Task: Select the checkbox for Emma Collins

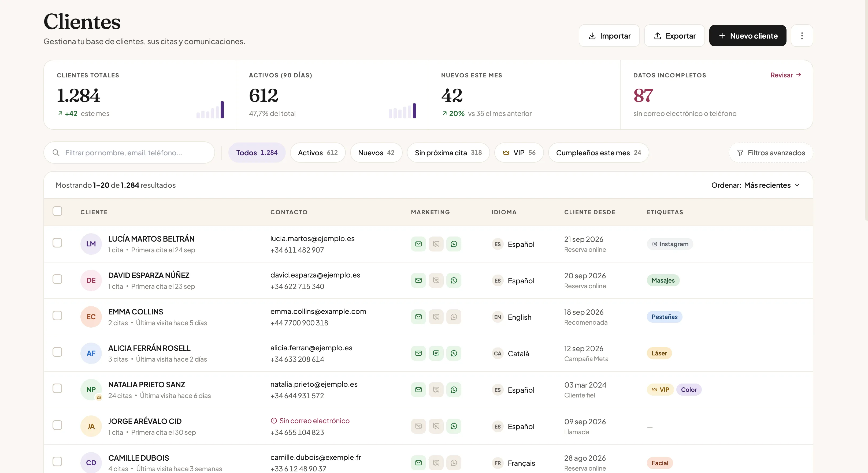Action: pos(57,316)
